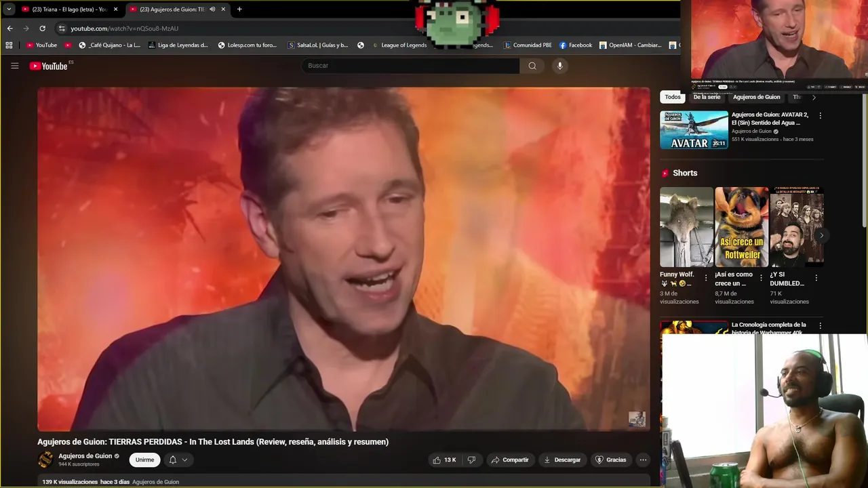Open the YouTube hamburger guide menu
The image size is (868, 488).
(x=14, y=66)
